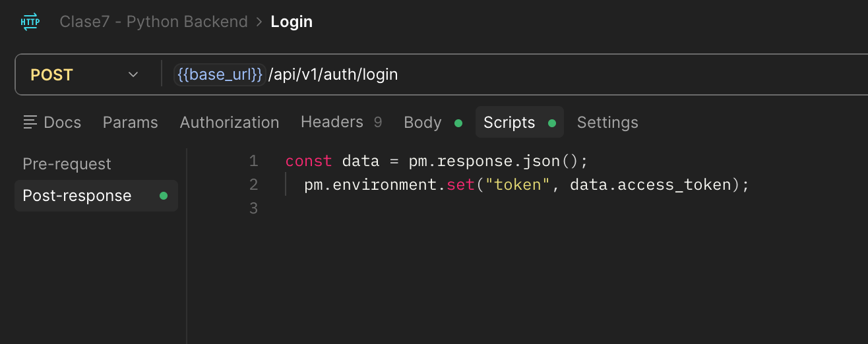Click the HTTP request type icon
The width and height of the screenshot is (868, 344).
click(30, 22)
